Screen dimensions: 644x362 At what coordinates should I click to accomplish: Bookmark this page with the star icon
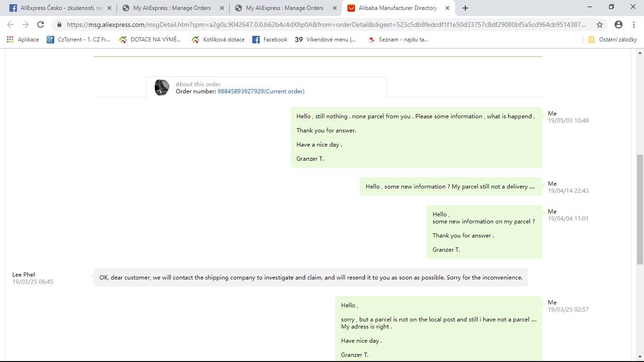[600, 25]
